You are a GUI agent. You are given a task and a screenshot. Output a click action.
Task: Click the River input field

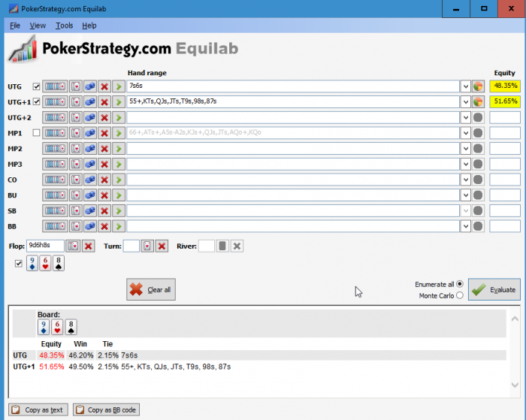coord(207,246)
